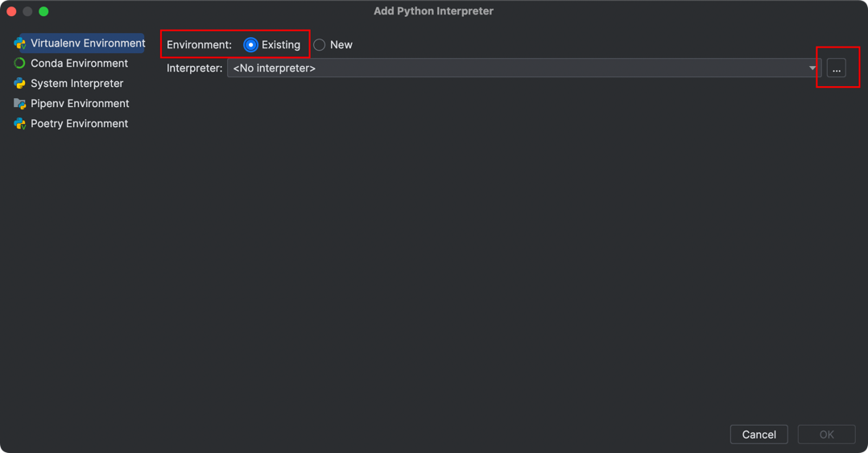Click the ellipsis browse button

click(x=837, y=68)
